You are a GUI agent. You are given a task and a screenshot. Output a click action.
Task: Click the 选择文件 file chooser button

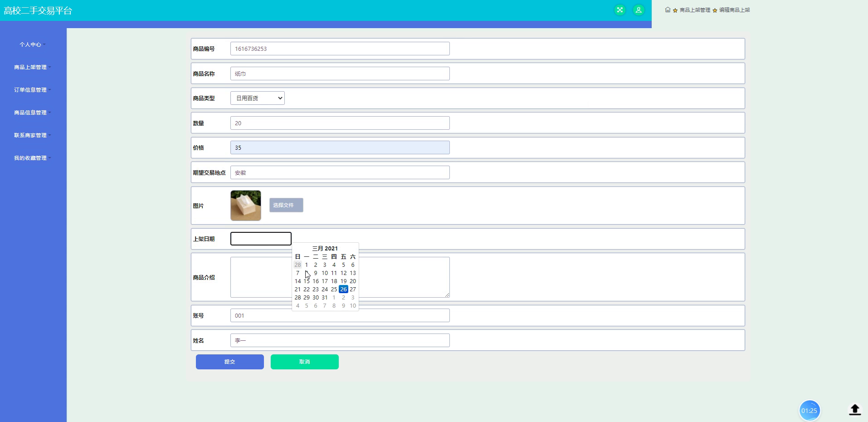(x=286, y=205)
